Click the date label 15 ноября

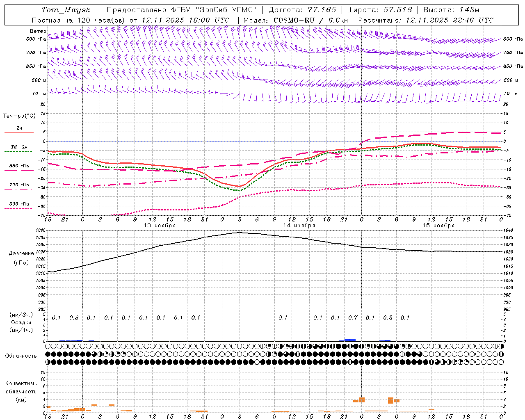point(438,225)
